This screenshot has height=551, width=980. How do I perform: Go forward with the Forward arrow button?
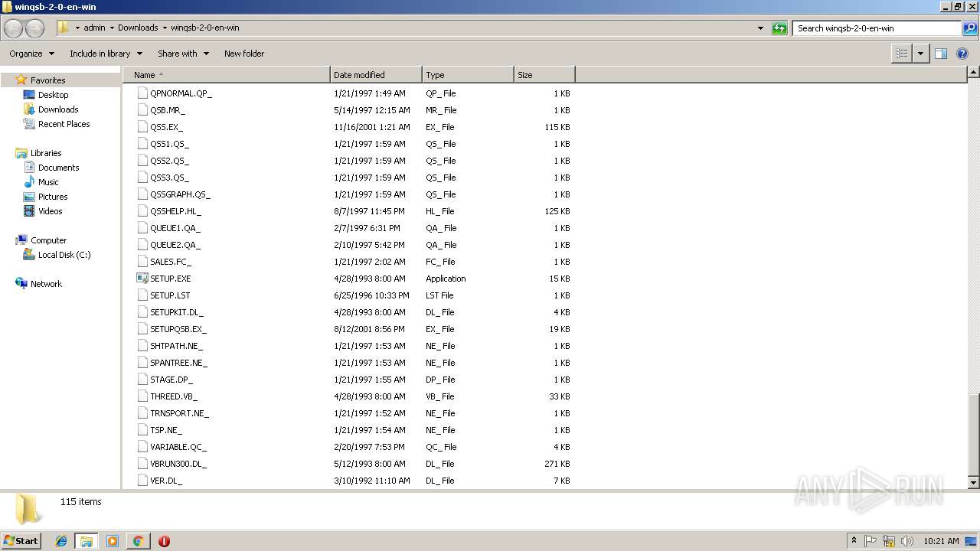(35, 28)
